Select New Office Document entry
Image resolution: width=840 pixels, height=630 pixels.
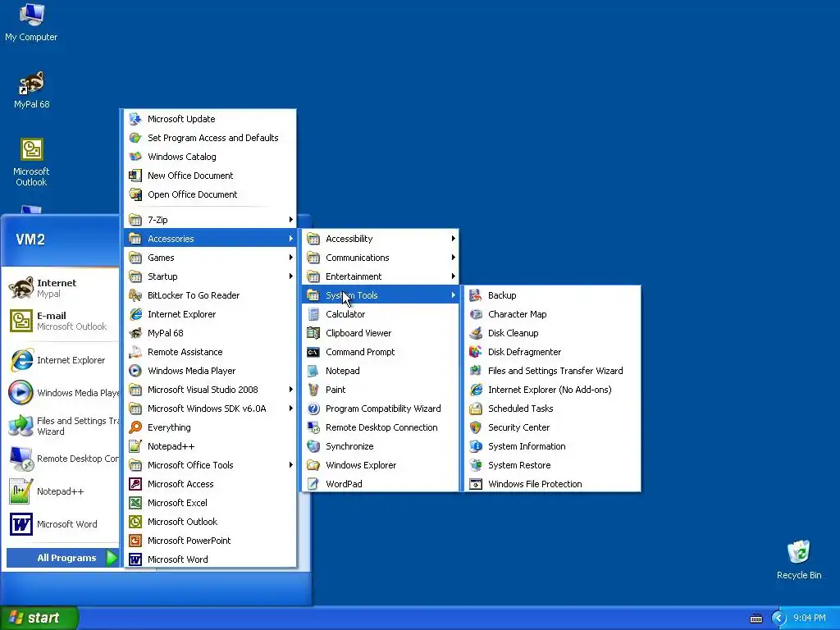click(210, 176)
